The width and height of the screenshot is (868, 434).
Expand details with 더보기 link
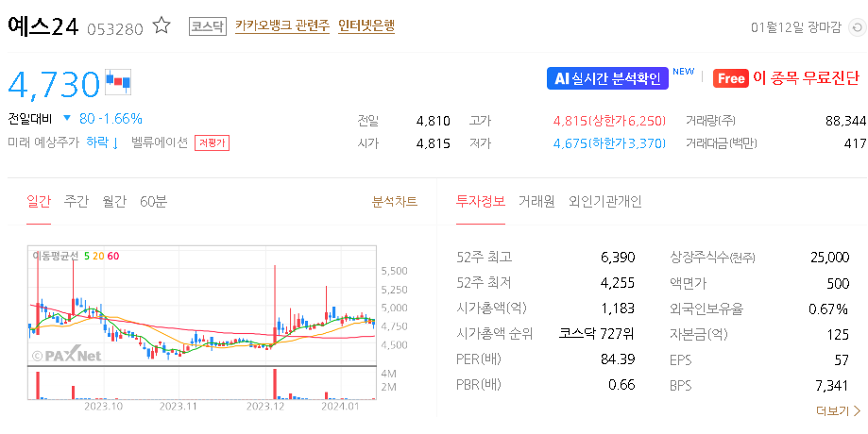coord(838,410)
